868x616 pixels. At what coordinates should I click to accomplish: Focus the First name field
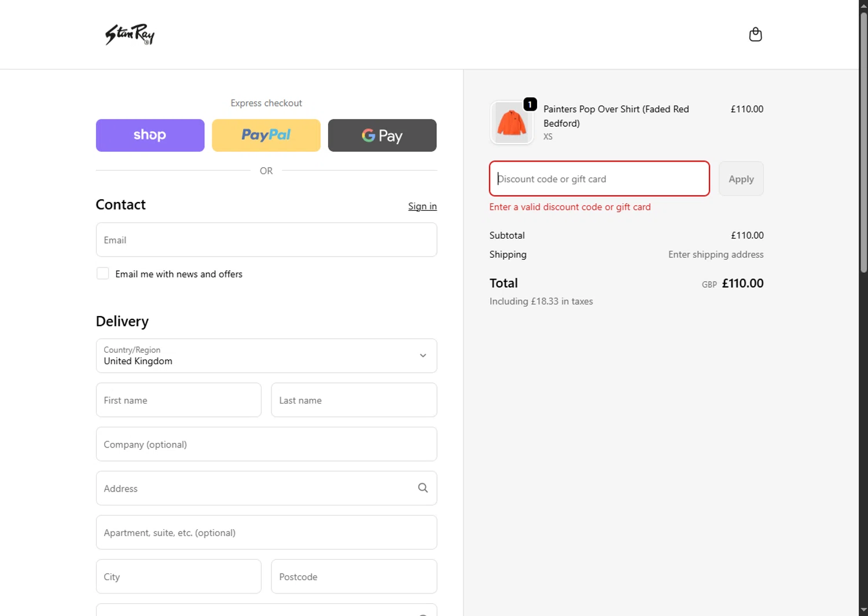(179, 400)
